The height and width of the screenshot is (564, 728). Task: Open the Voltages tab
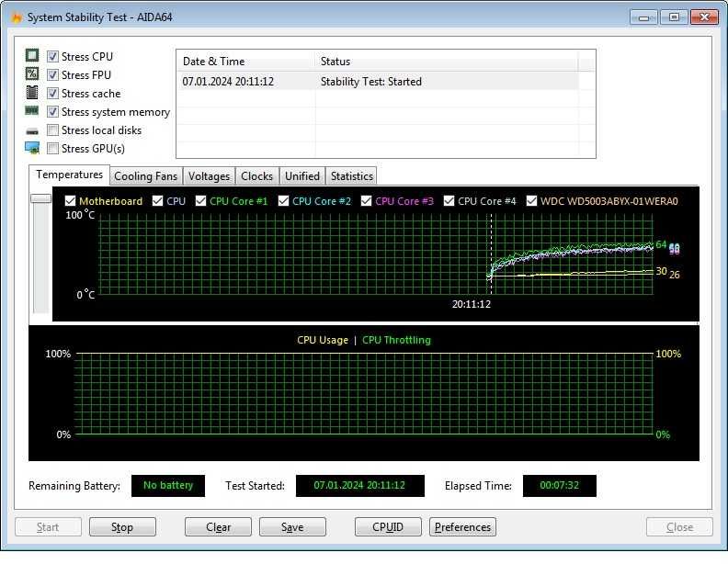pos(209,176)
